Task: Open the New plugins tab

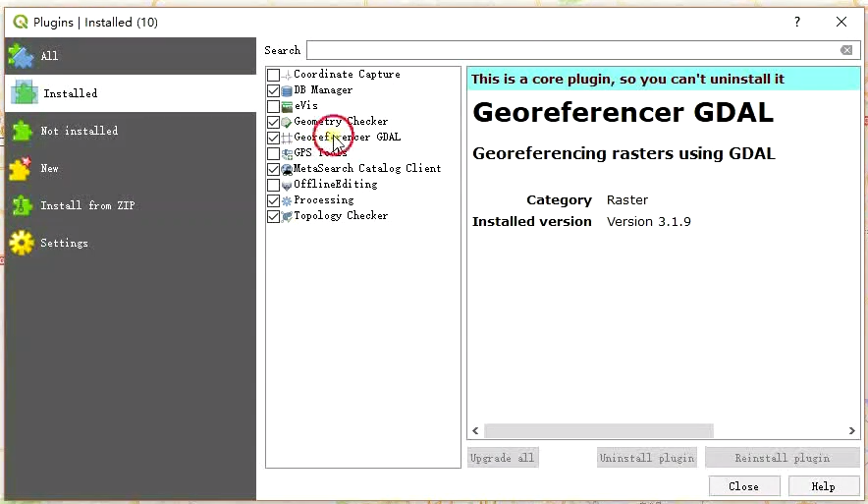Action: click(131, 168)
